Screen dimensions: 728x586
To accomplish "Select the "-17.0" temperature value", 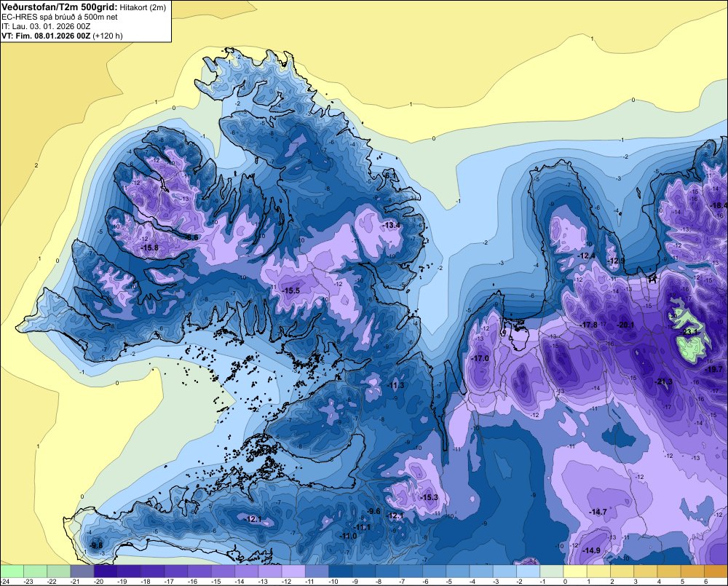I will (x=480, y=358).
